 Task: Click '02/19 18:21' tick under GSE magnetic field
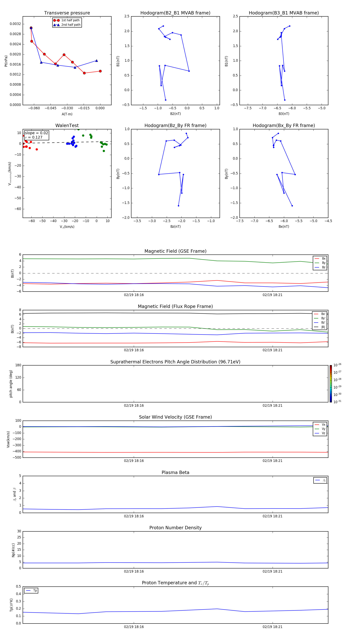[x=272, y=295]
